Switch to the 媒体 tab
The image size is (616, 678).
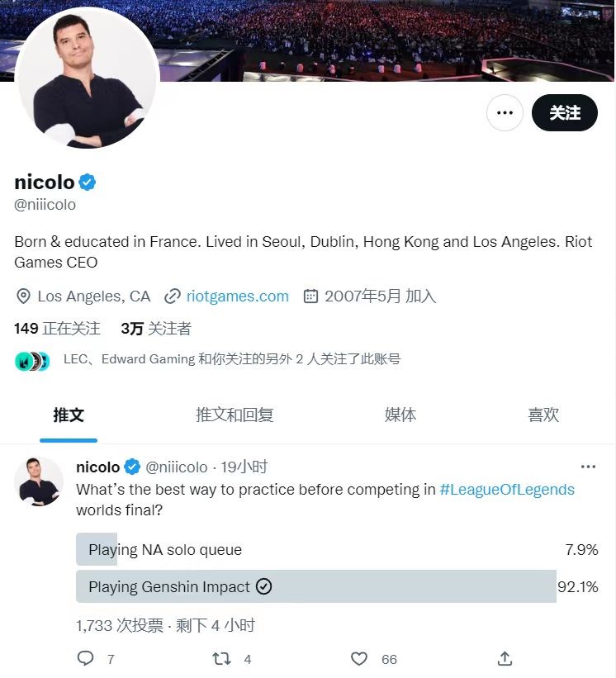(400, 415)
